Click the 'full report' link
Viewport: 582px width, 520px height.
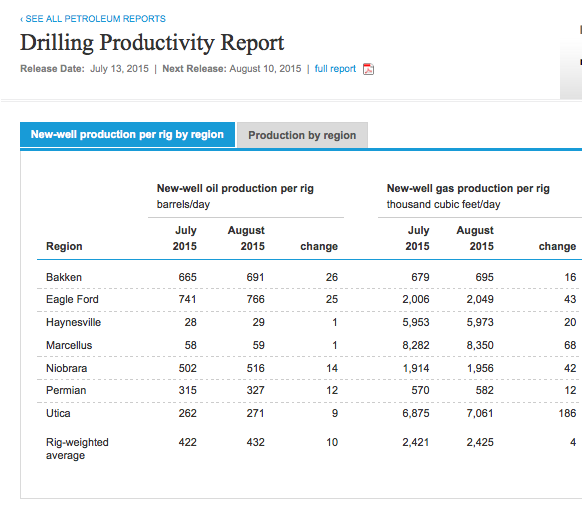click(335, 69)
